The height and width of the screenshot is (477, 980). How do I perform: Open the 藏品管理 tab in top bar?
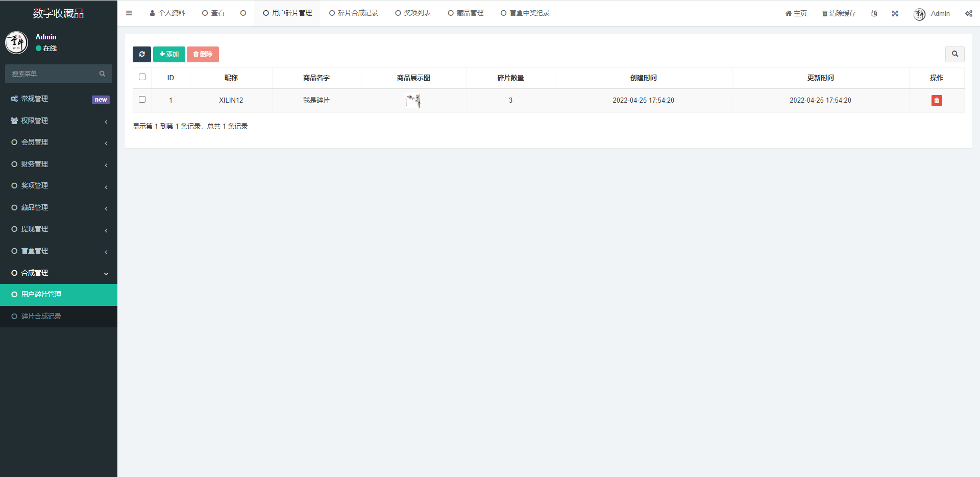[465, 13]
